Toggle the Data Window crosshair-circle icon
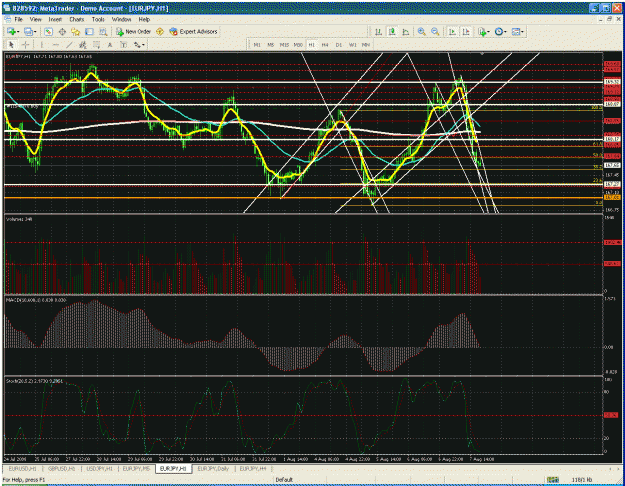625x486 pixels. click(x=62, y=31)
